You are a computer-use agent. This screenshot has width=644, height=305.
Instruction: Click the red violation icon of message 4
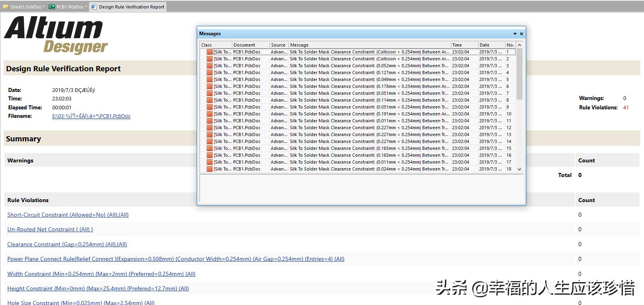(x=210, y=73)
